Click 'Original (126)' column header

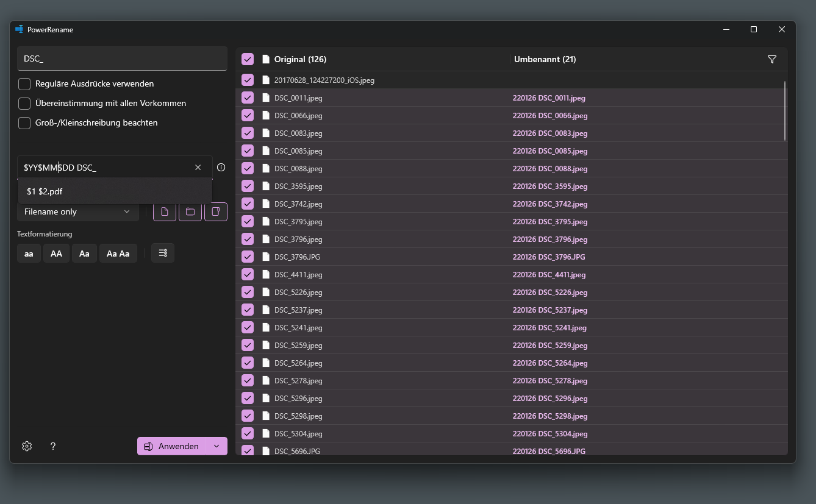300,59
